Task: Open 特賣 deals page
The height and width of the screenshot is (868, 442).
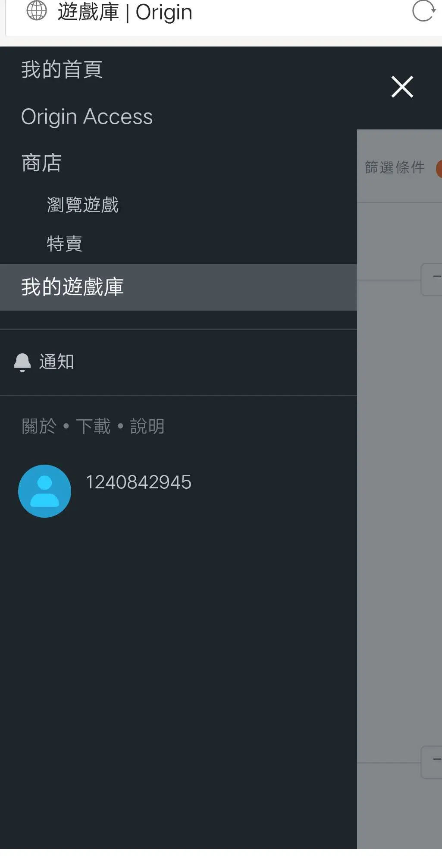Action: (65, 244)
